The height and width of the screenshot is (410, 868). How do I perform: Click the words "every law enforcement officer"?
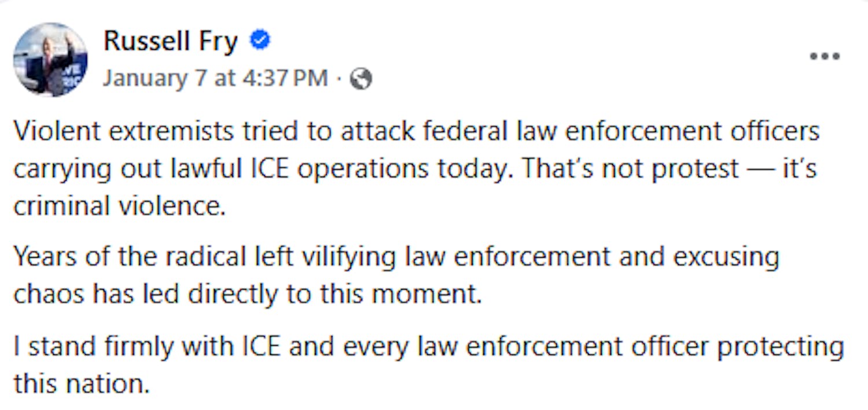526,346
